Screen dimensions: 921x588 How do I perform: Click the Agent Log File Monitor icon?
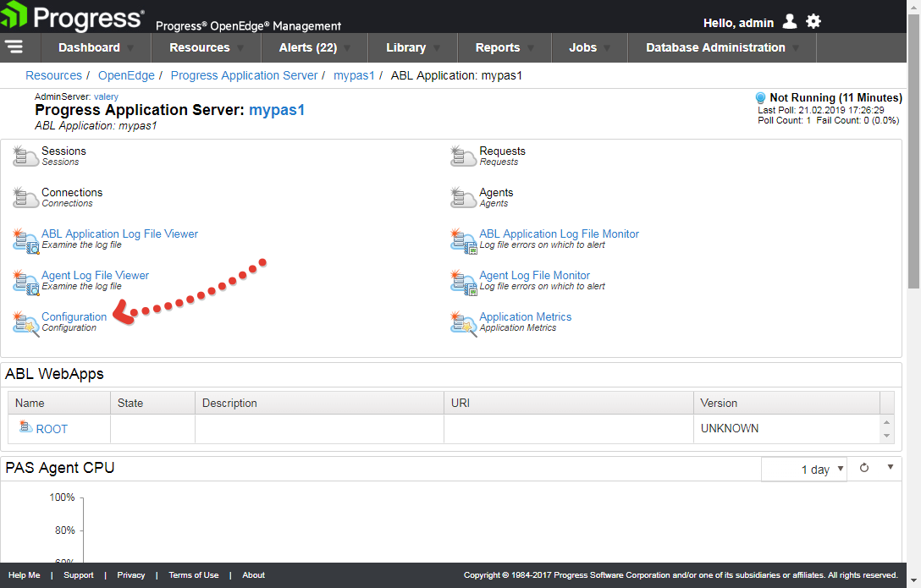point(463,281)
